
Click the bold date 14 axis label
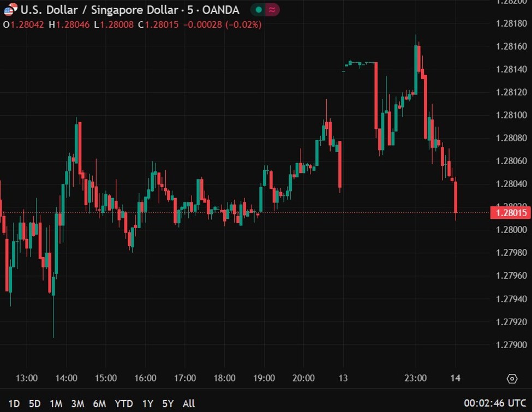pyautogui.click(x=455, y=378)
